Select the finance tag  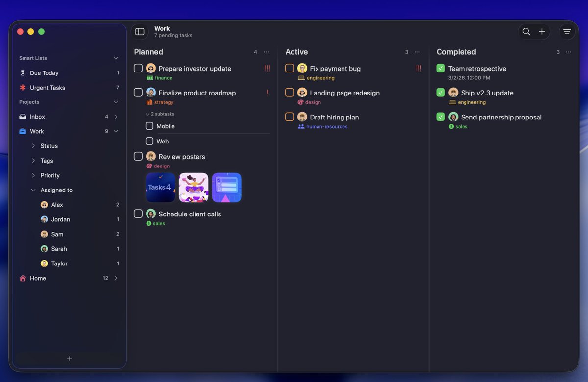[x=159, y=78]
